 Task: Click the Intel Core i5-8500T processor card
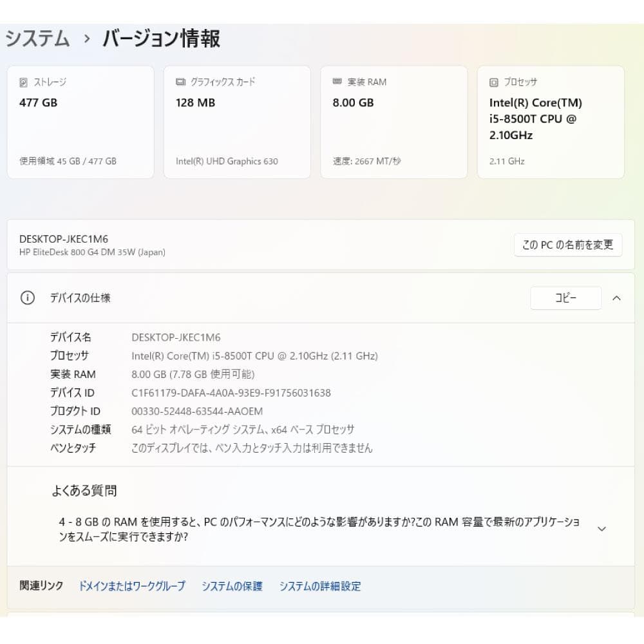(551, 121)
